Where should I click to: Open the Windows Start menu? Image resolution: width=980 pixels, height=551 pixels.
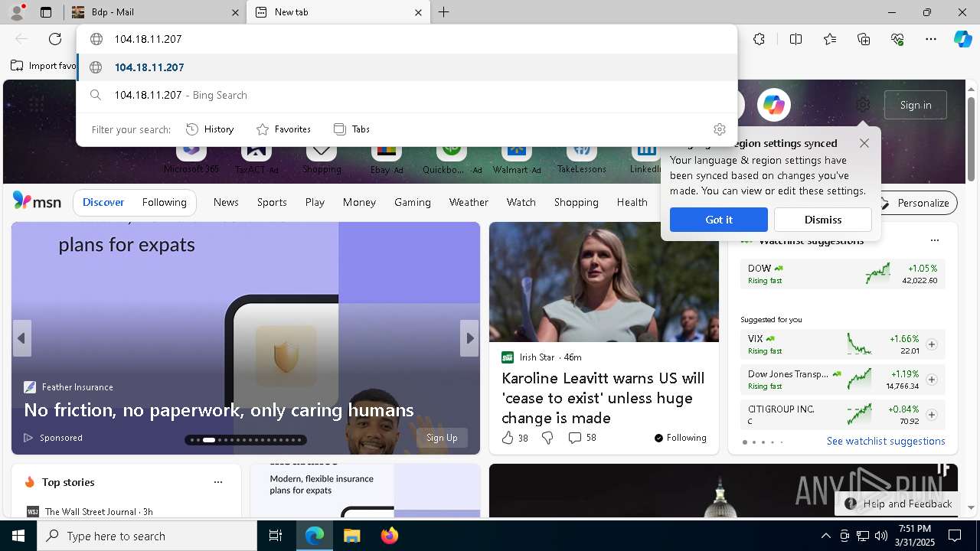[18, 536]
